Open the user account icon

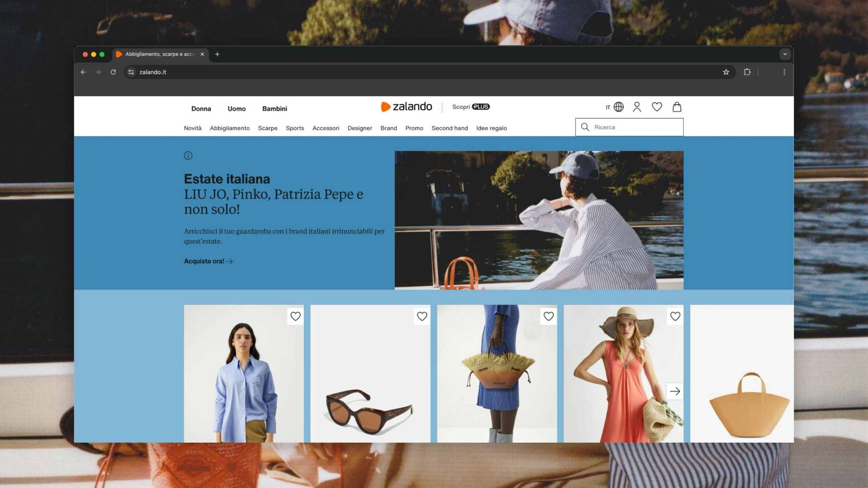pos(637,107)
